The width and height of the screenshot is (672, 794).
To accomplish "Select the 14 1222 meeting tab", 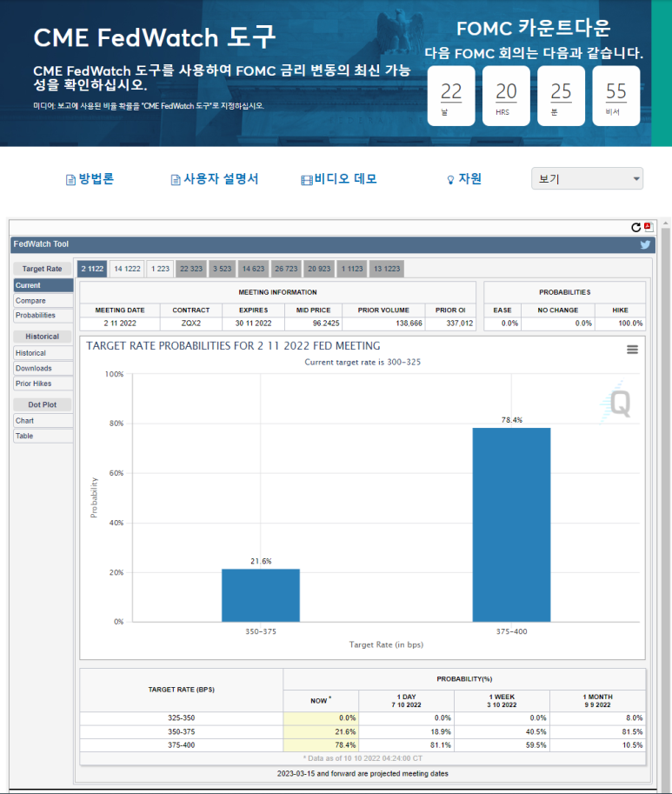I will (127, 269).
